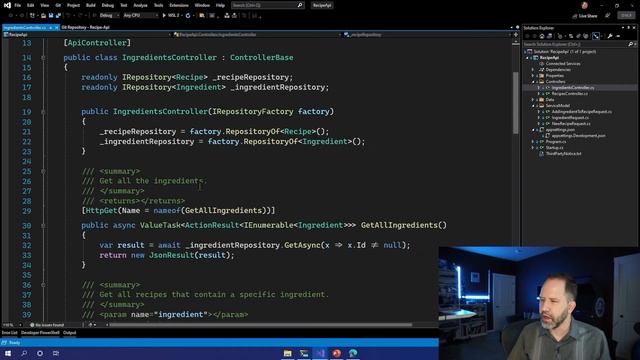
Task: Expand the Properties folder
Action: pos(533,76)
